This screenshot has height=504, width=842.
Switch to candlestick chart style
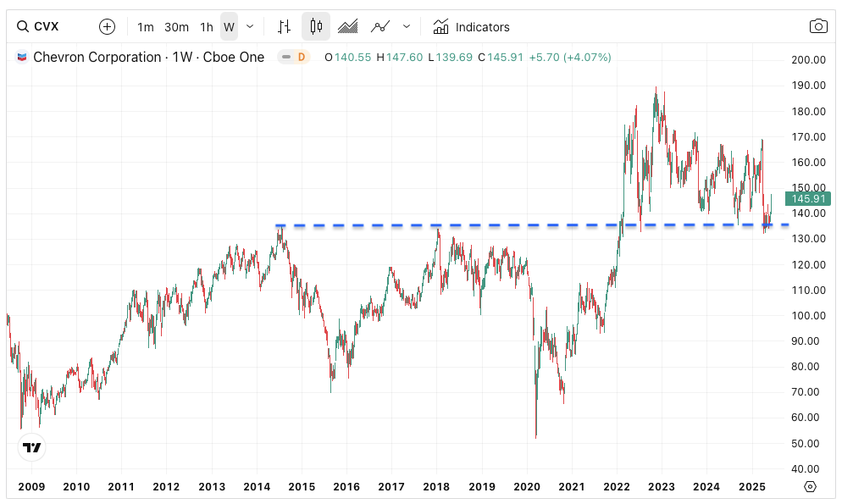tap(316, 26)
